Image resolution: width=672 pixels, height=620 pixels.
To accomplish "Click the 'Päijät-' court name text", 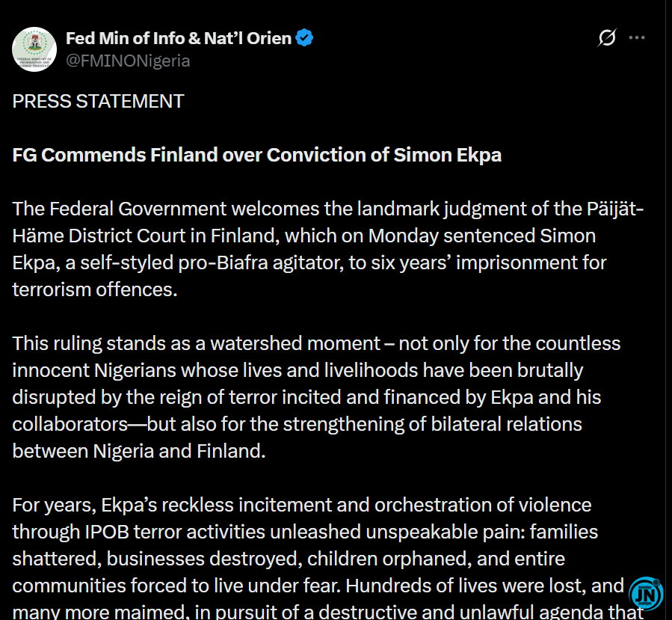I will (615, 209).
